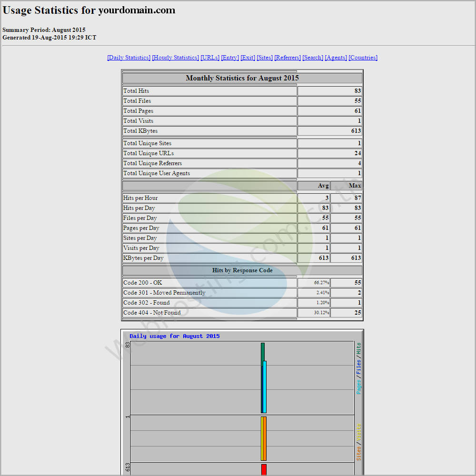Click the Hits per Day label
This screenshot has height=476, width=476.
click(x=139, y=208)
